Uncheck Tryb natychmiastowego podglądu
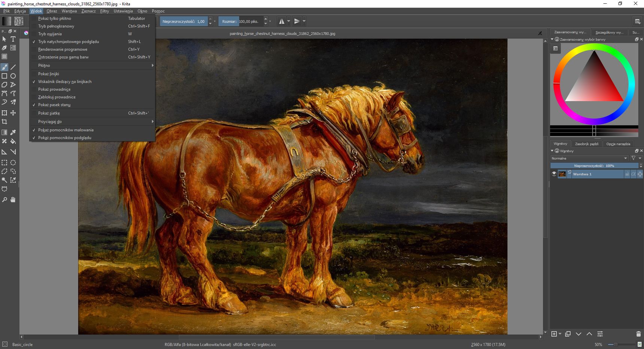 pyautogui.click(x=92, y=42)
